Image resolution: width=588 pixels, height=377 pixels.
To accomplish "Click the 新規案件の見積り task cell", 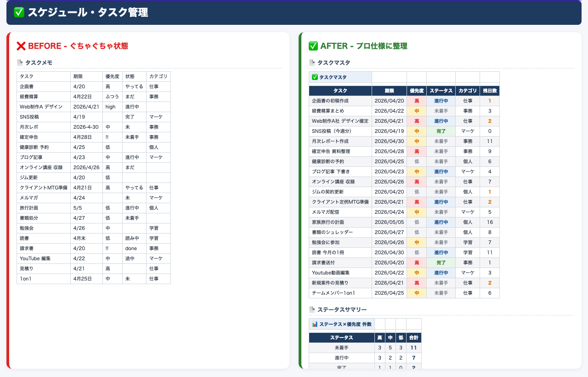I will click(340, 283).
